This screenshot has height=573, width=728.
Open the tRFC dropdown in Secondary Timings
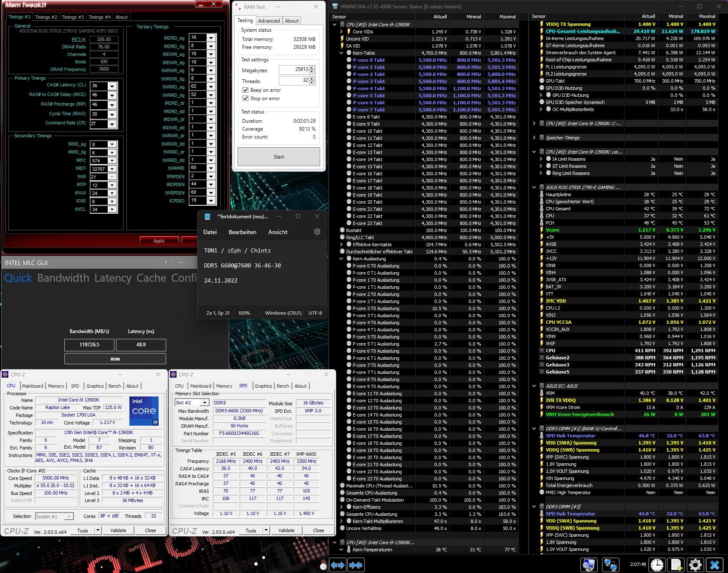point(112,161)
